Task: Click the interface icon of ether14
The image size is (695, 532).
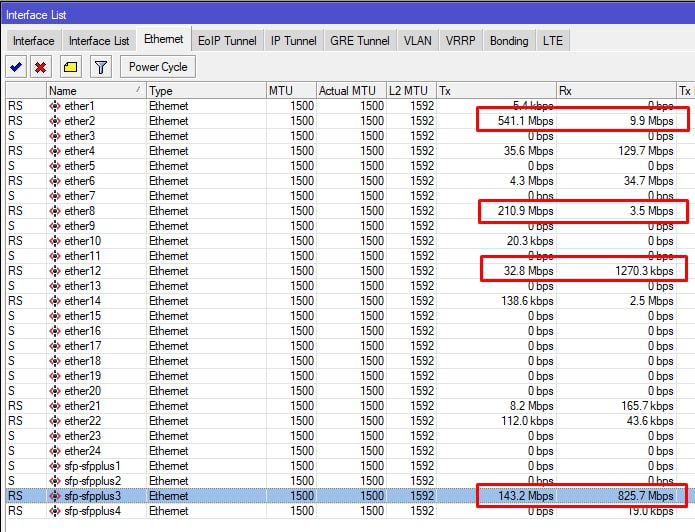Action: pyautogui.click(x=55, y=301)
